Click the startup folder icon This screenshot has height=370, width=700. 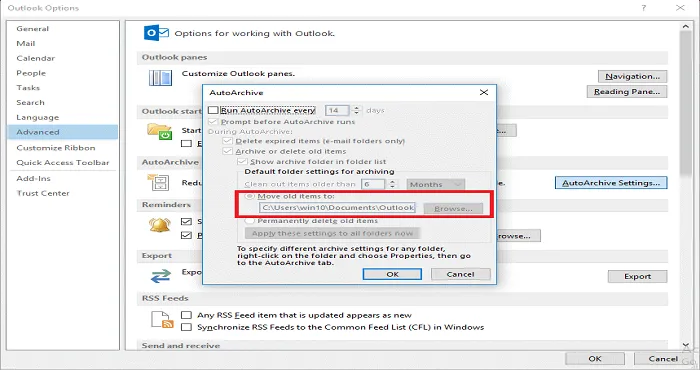pyautogui.click(x=159, y=132)
